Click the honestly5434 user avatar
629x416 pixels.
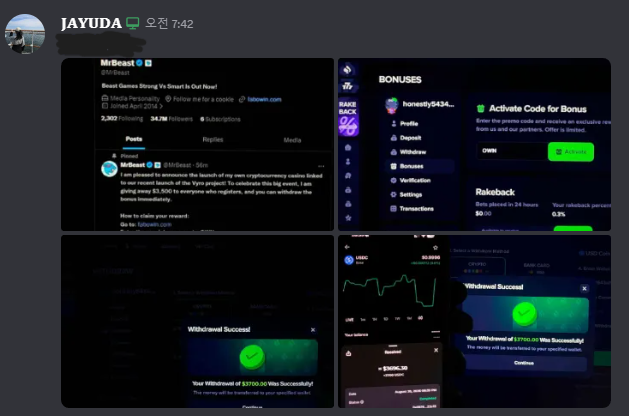click(x=392, y=105)
